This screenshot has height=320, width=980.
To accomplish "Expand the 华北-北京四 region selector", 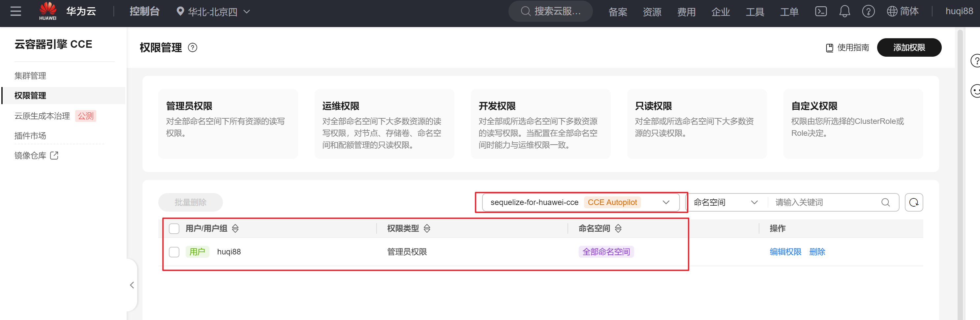I will [x=213, y=12].
